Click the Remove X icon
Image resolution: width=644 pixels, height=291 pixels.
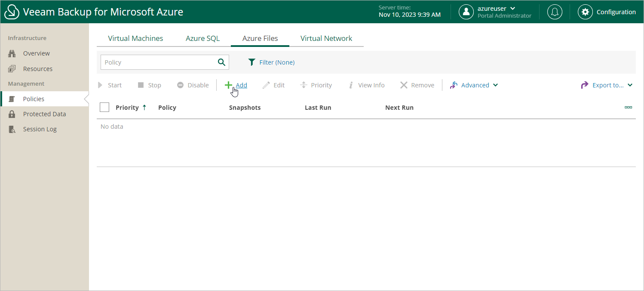pyautogui.click(x=404, y=85)
